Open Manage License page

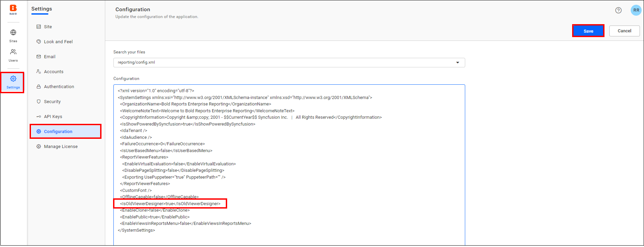click(x=66, y=146)
